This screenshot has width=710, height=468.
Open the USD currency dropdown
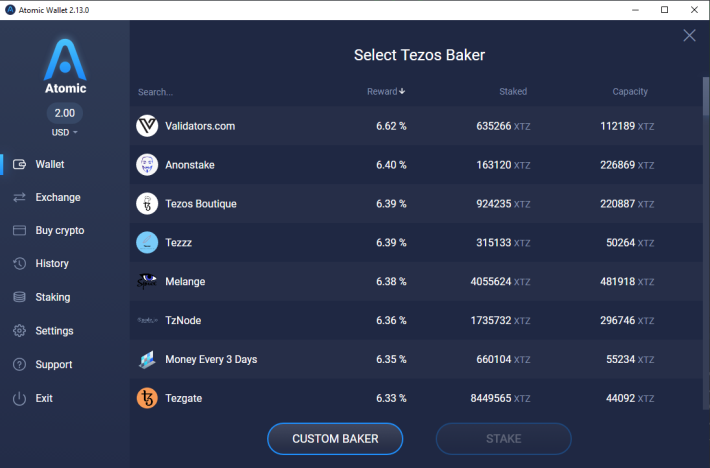click(65, 133)
